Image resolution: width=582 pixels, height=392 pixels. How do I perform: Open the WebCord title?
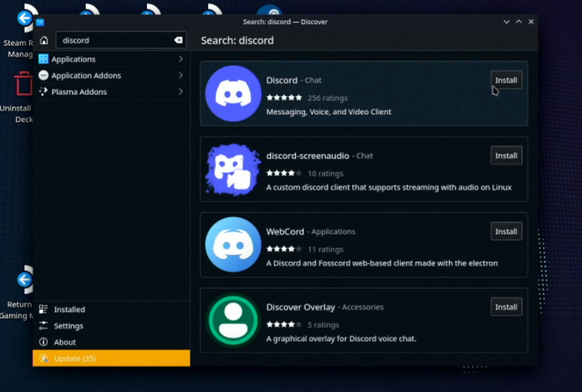click(285, 232)
